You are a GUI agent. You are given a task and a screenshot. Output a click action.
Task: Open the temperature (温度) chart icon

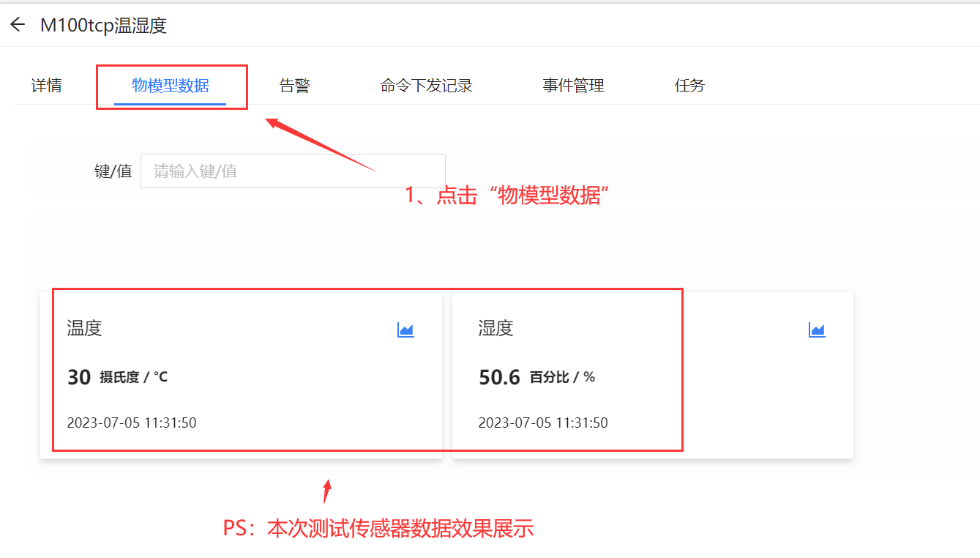[405, 330]
